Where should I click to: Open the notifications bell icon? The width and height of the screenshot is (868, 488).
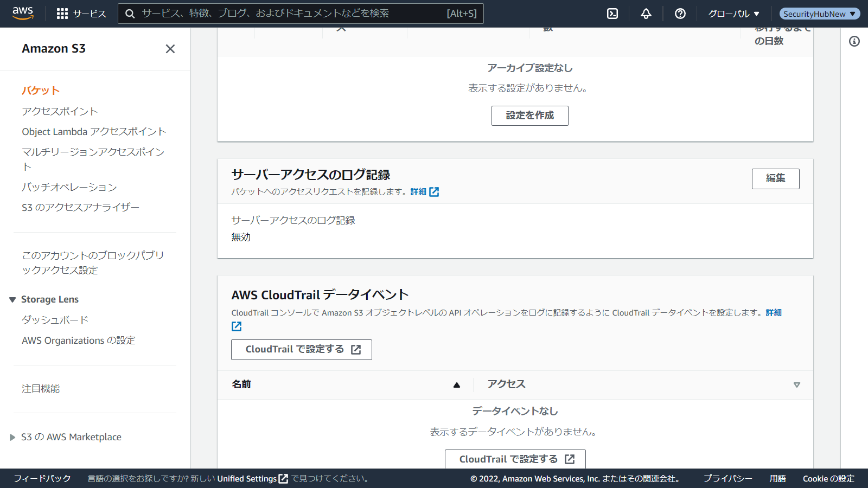coord(646,14)
